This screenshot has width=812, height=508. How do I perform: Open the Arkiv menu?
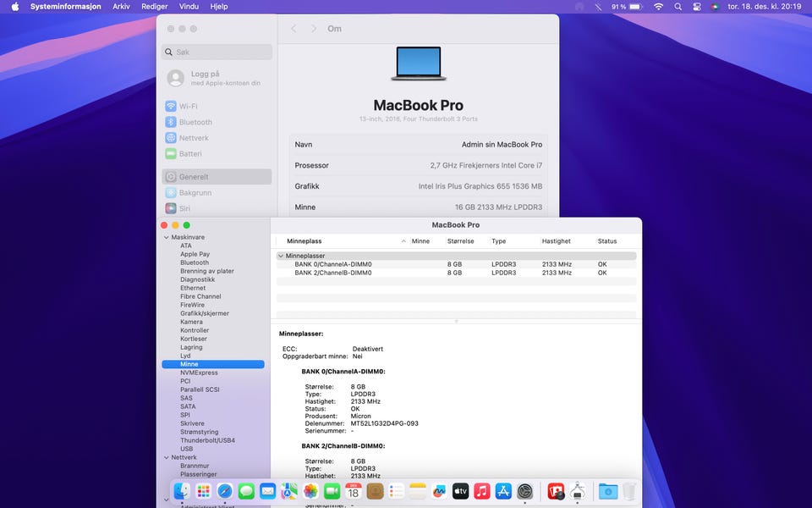121,7
